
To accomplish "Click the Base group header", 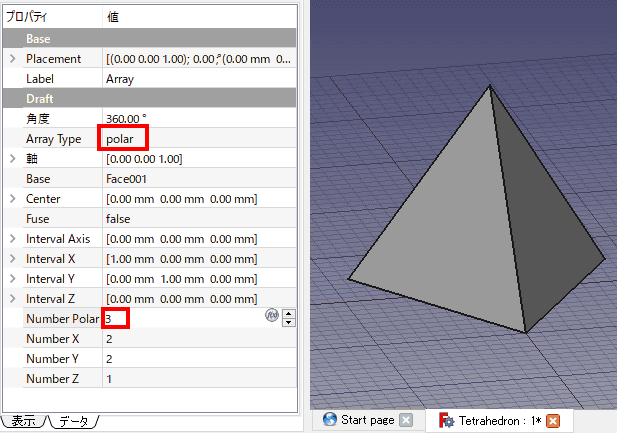I will (x=150, y=39).
